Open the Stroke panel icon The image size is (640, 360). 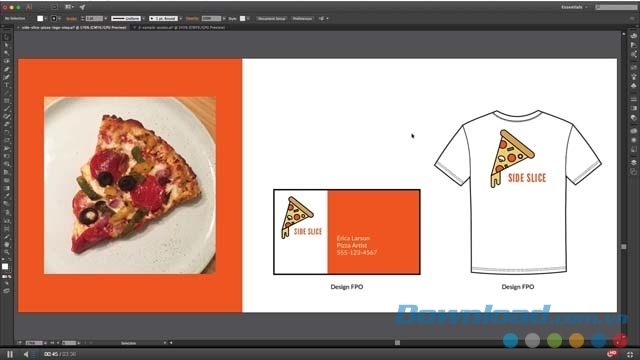(x=633, y=99)
